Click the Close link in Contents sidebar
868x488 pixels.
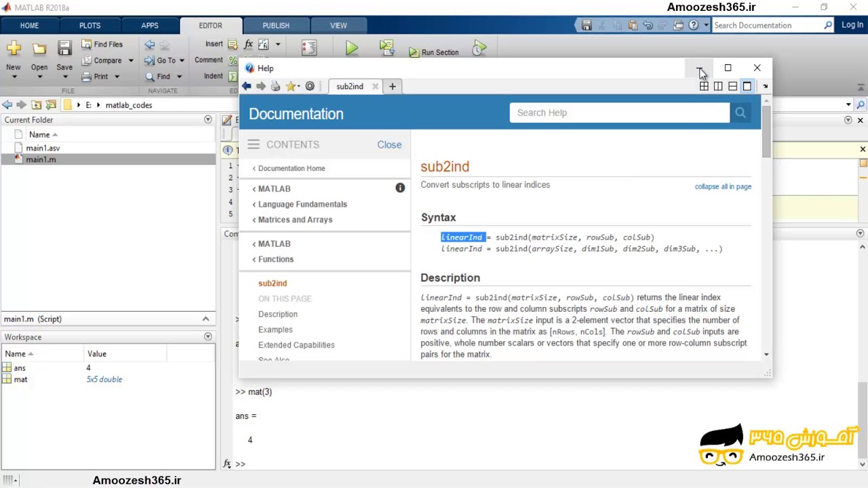pos(389,144)
